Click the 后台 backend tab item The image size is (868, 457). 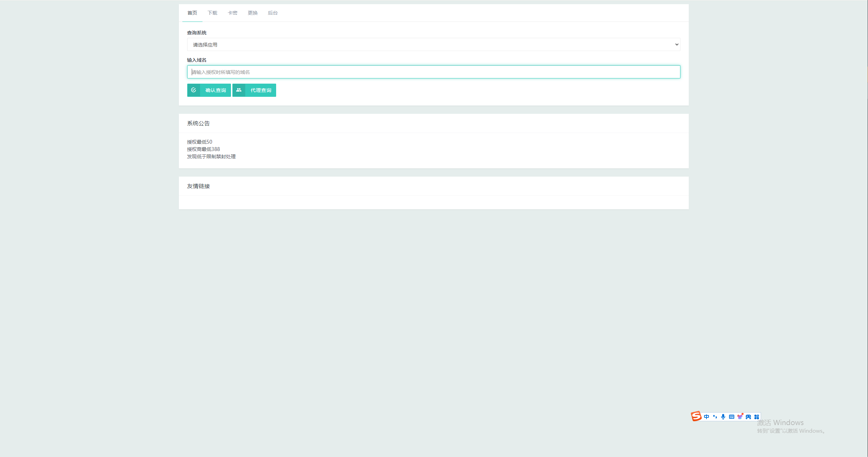[x=273, y=12]
